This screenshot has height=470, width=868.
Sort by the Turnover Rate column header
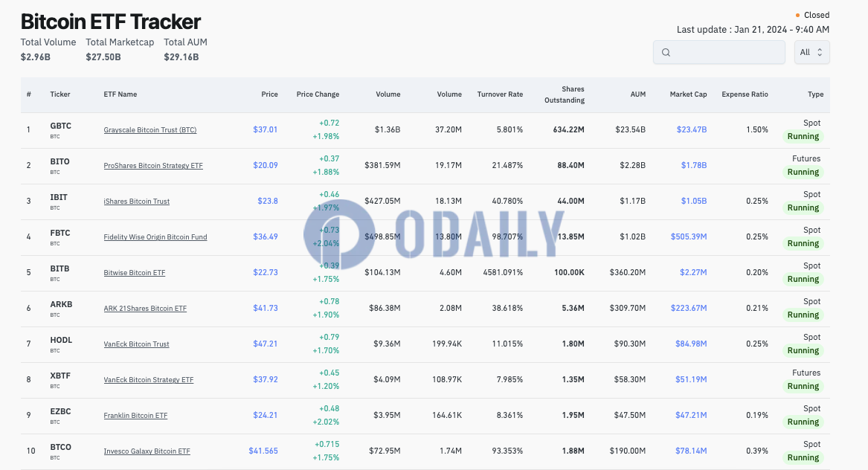(x=500, y=94)
